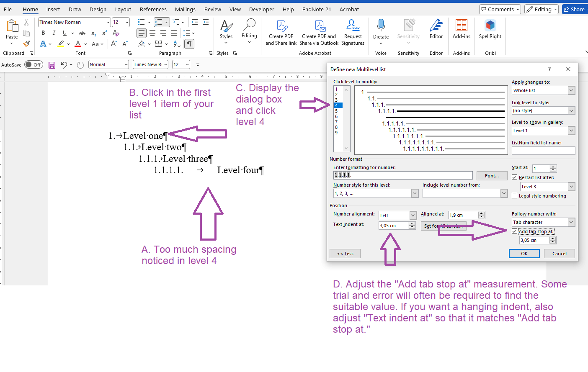The height and width of the screenshot is (372, 588).
Task: Click the 'ListNum field list name' box
Action: [543, 151]
